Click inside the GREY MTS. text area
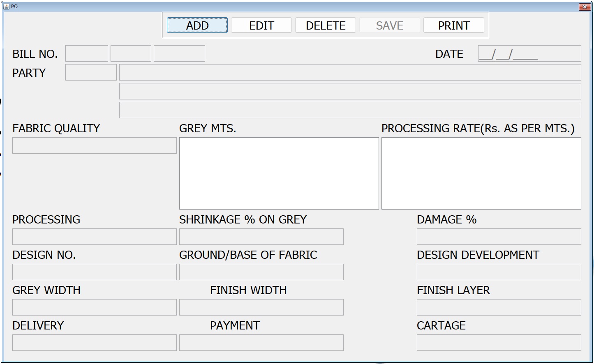The height and width of the screenshot is (364, 594). click(279, 173)
